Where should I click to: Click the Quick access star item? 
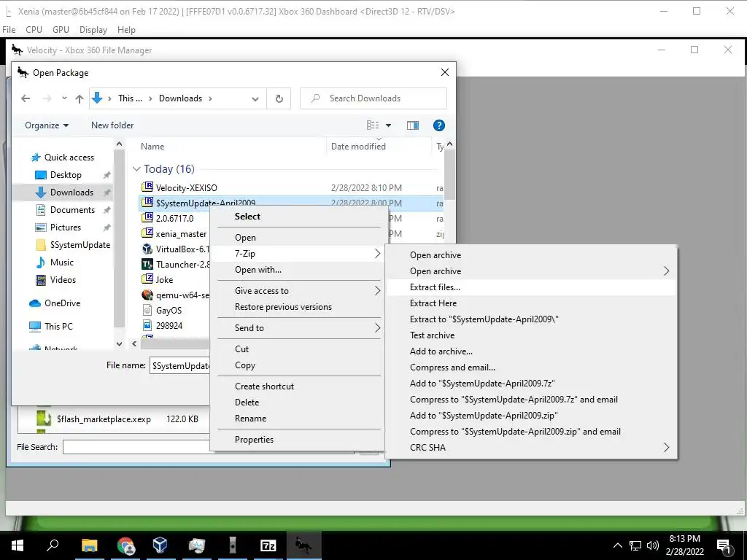(x=69, y=157)
